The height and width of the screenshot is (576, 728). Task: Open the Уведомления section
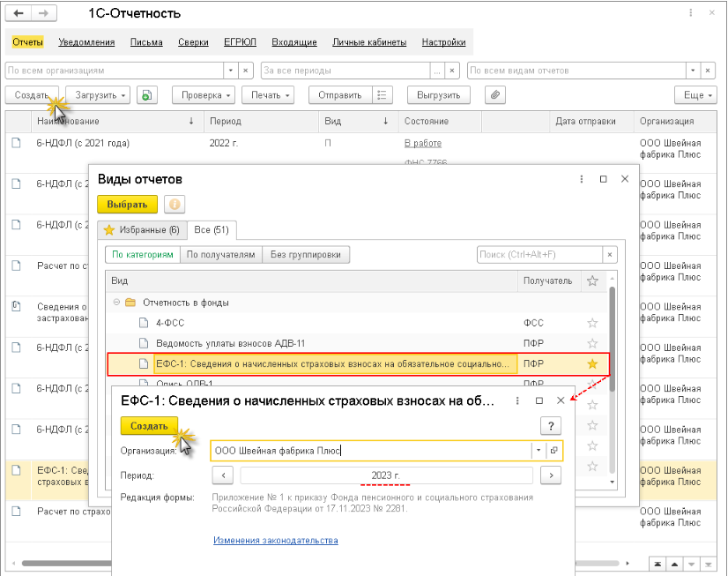click(86, 42)
